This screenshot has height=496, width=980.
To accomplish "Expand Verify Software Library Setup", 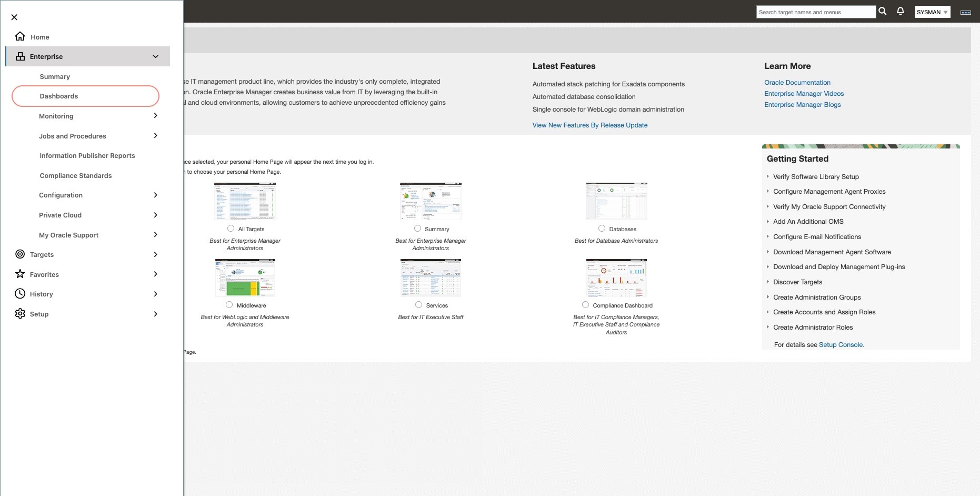I will point(768,176).
